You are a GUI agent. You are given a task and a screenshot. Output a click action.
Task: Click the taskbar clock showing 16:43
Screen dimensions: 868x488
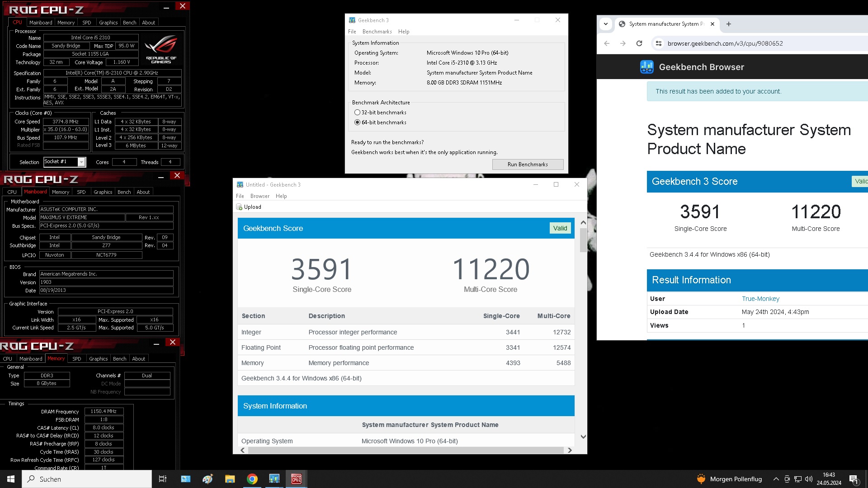coord(829,479)
